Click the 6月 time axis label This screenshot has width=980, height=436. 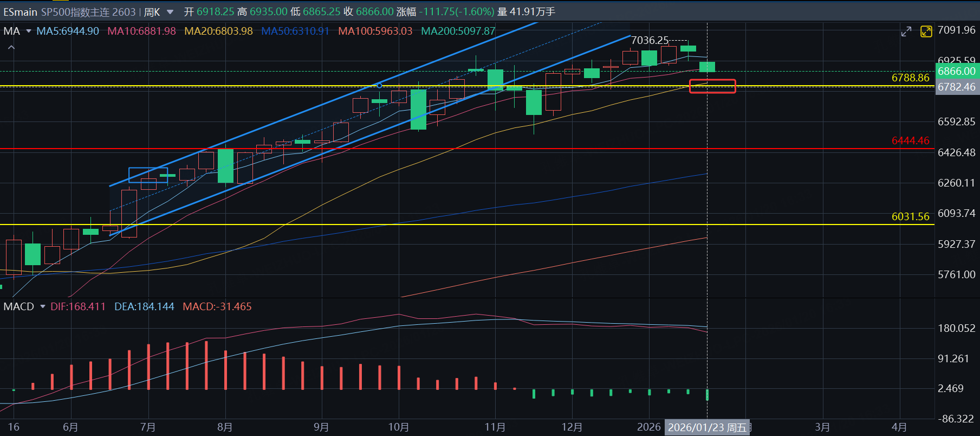coord(70,427)
